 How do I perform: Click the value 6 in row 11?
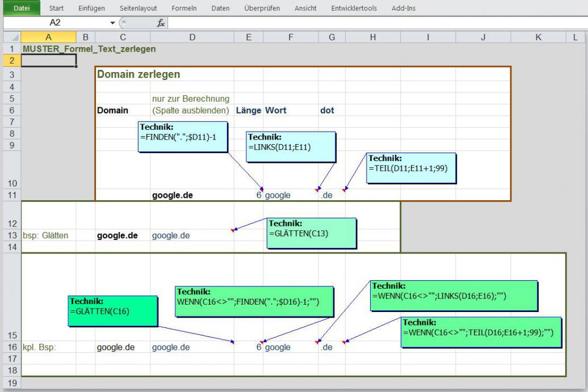pos(249,195)
